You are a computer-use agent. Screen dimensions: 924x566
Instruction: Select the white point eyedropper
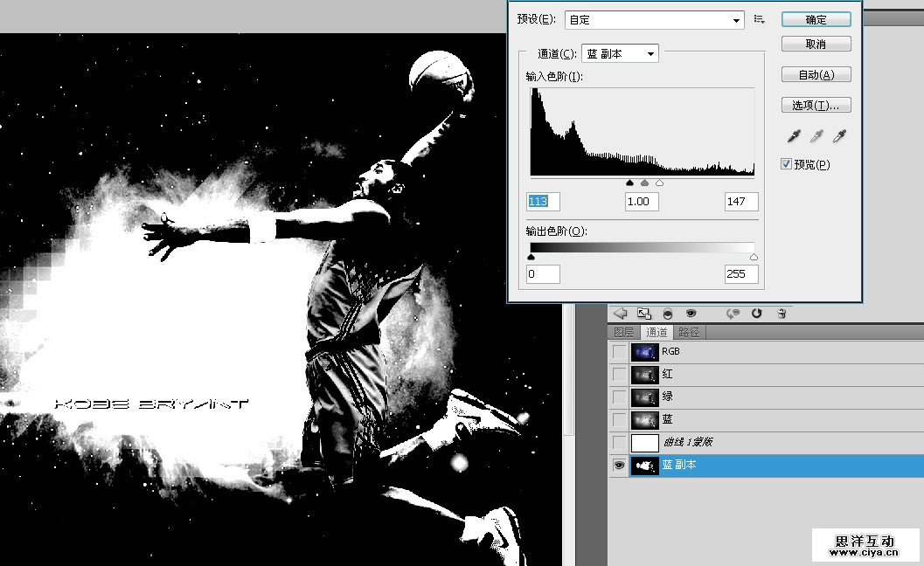tap(840, 135)
